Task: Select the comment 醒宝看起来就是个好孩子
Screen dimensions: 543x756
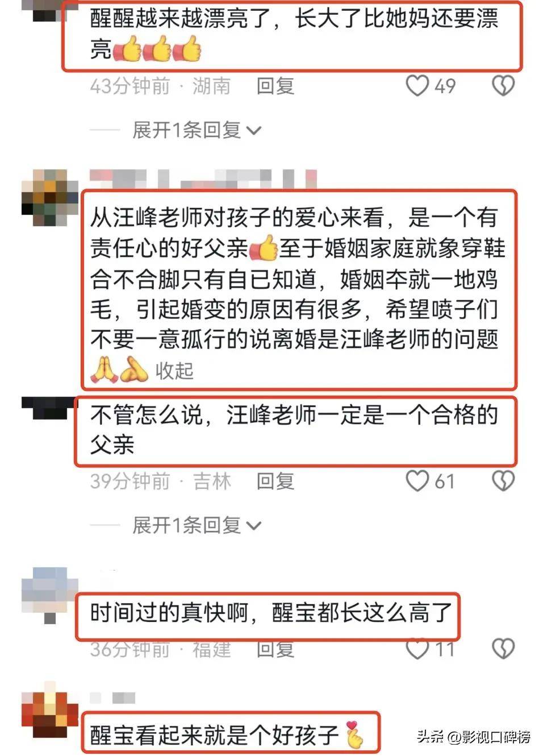Action: coord(230,733)
